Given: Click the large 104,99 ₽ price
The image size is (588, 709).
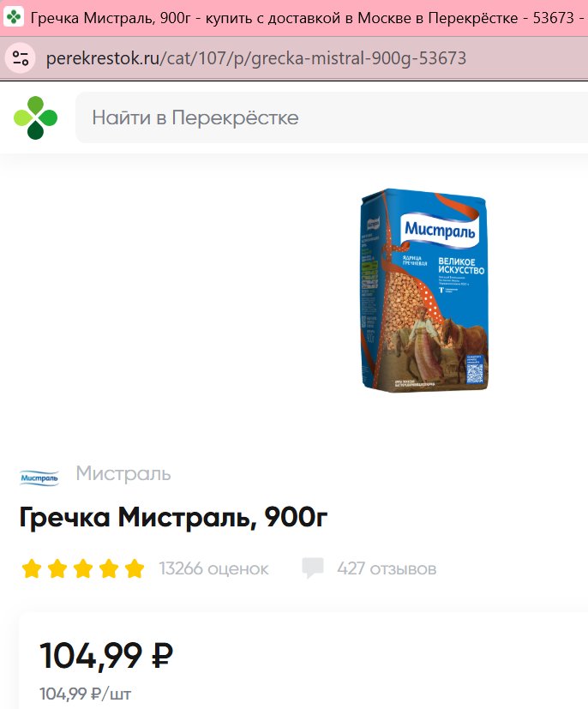Looking at the screenshot, I should coord(106,655).
